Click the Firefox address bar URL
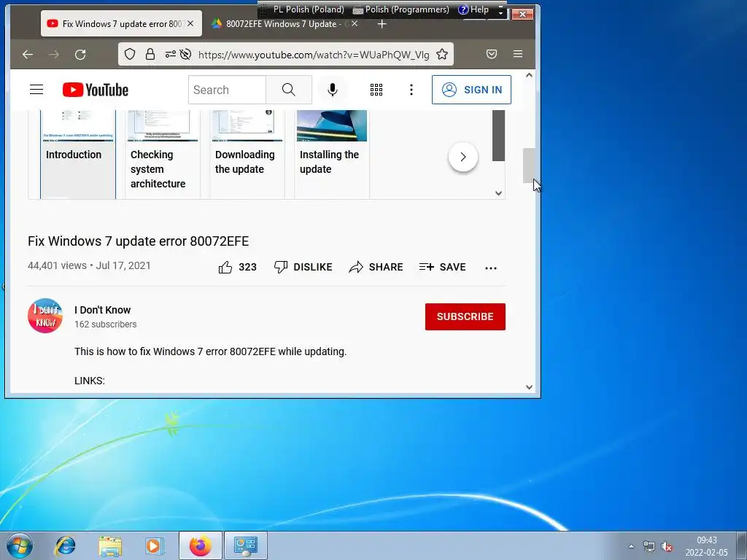The height and width of the screenshot is (560, 747). tap(314, 55)
